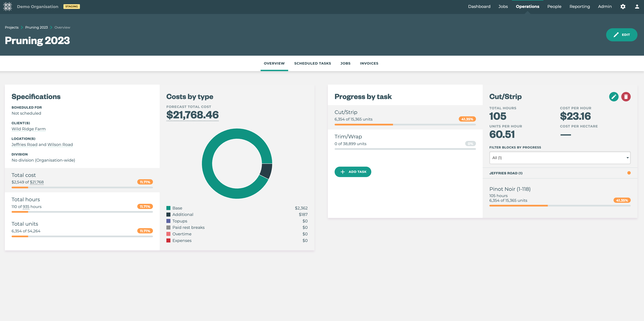Click the snowflake organisation logo
This screenshot has width=644, height=321.
pos(8,7)
